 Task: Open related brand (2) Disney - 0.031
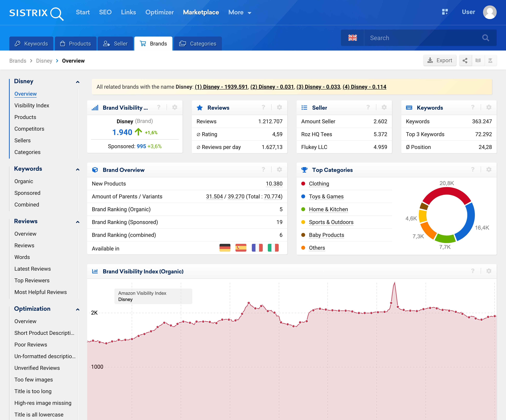tap(272, 87)
